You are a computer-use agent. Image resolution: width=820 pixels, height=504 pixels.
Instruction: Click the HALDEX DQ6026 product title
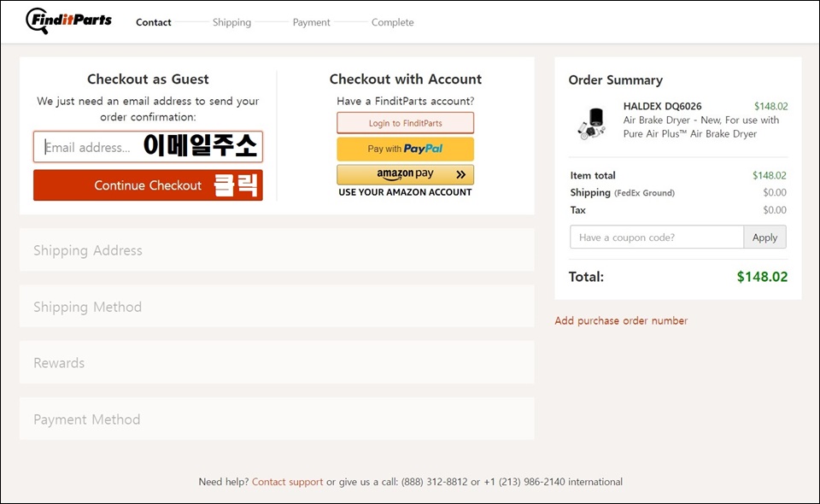(x=662, y=106)
